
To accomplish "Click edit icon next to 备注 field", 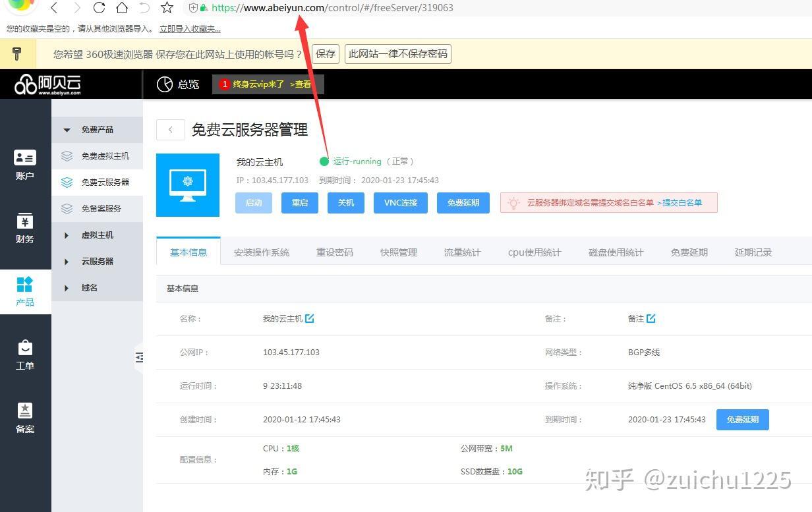I will point(651,319).
